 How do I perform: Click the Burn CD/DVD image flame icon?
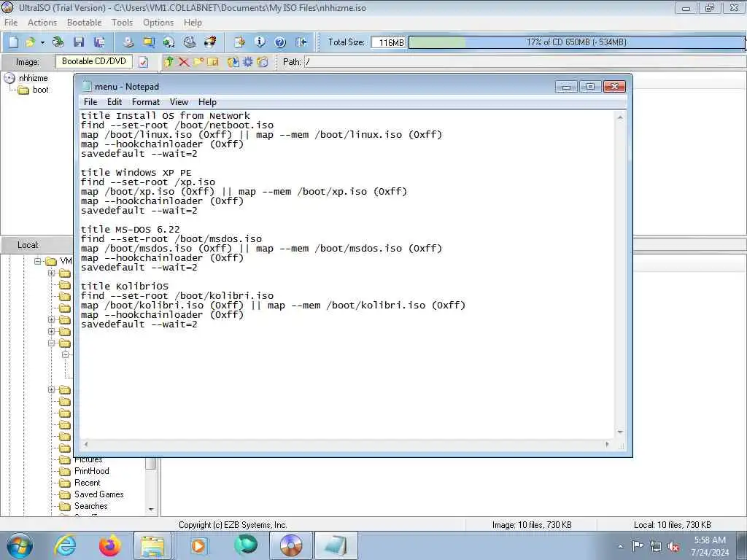pyautogui.click(x=210, y=42)
